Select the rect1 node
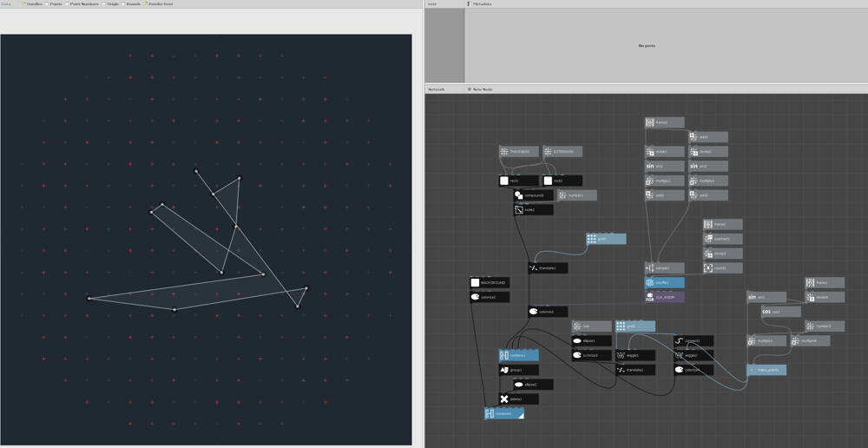868x448 pixels. [519, 181]
